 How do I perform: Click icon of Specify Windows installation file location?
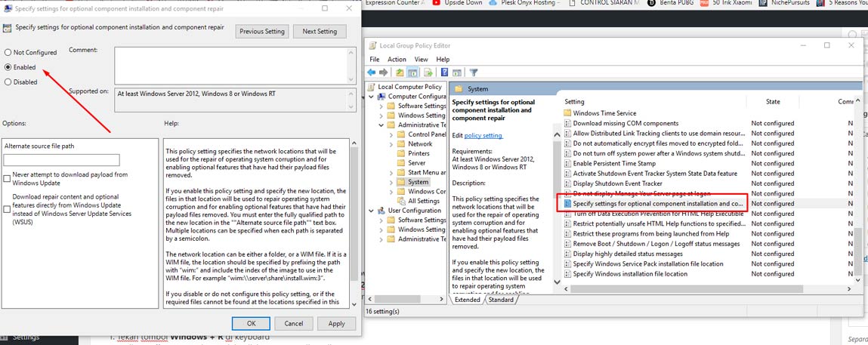567,274
